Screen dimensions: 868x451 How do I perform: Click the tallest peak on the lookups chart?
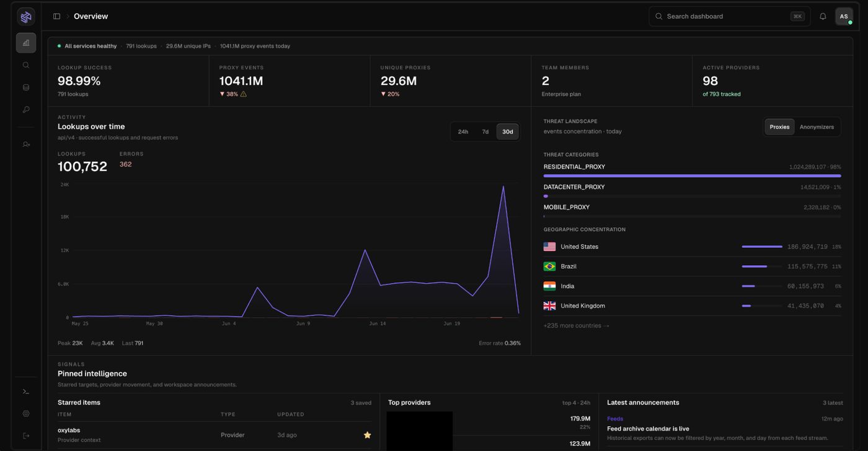503,186
